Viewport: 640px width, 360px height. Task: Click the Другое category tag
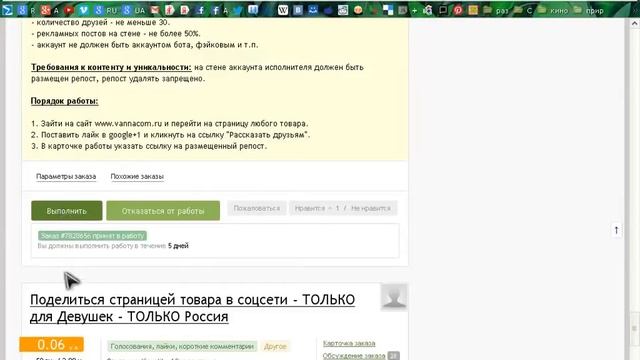pos(275,346)
